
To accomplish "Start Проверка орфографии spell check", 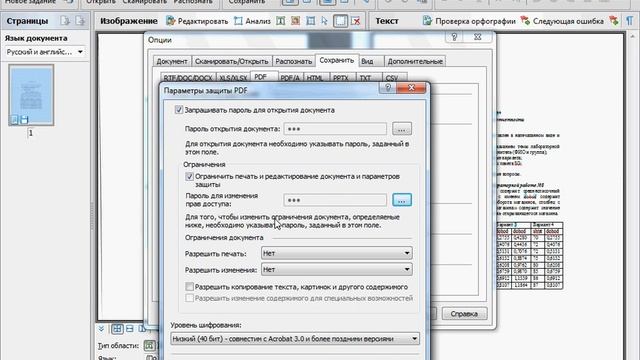I will click(469, 21).
